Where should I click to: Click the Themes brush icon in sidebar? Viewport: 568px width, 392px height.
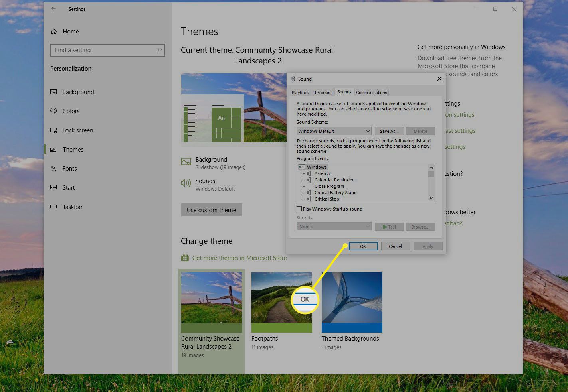click(x=53, y=150)
